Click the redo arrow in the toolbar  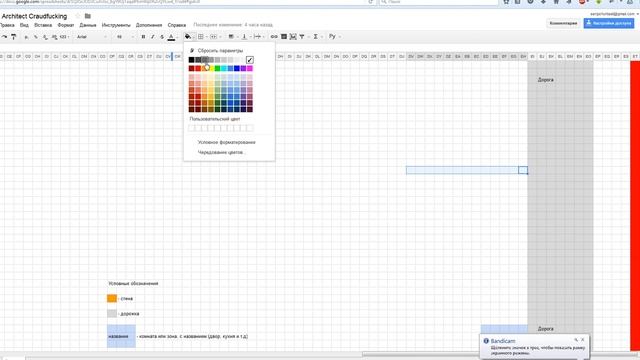(x=4, y=37)
